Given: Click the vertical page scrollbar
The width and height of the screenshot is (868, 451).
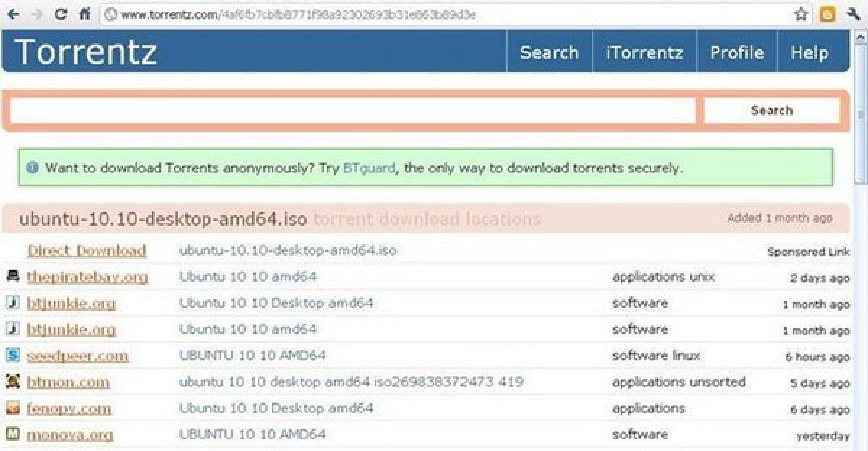Looking at the screenshot, I should (861, 239).
